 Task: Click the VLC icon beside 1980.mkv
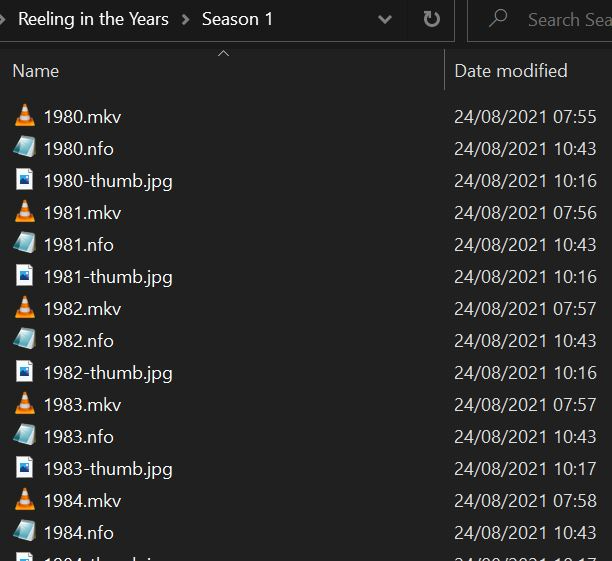point(25,116)
